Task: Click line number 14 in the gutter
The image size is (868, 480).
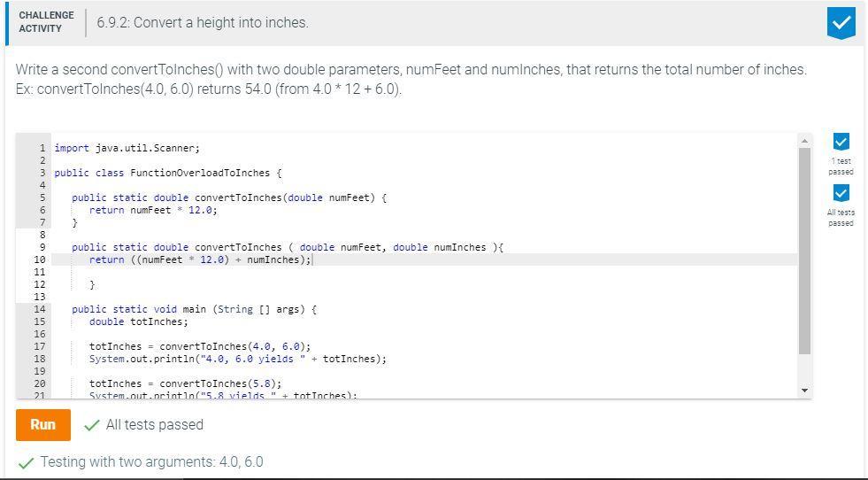Action: click(x=39, y=309)
